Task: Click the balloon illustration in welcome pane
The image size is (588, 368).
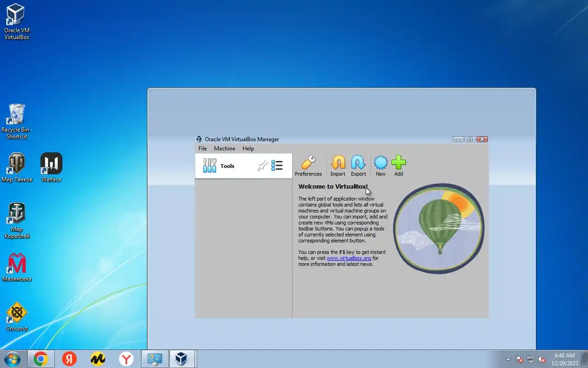Action: click(439, 229)
